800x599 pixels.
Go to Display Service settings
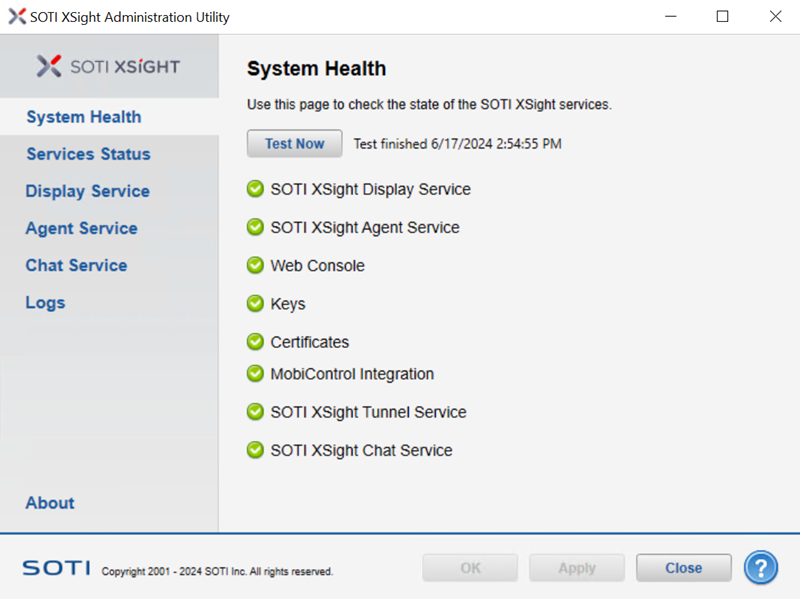click(87, 191)
